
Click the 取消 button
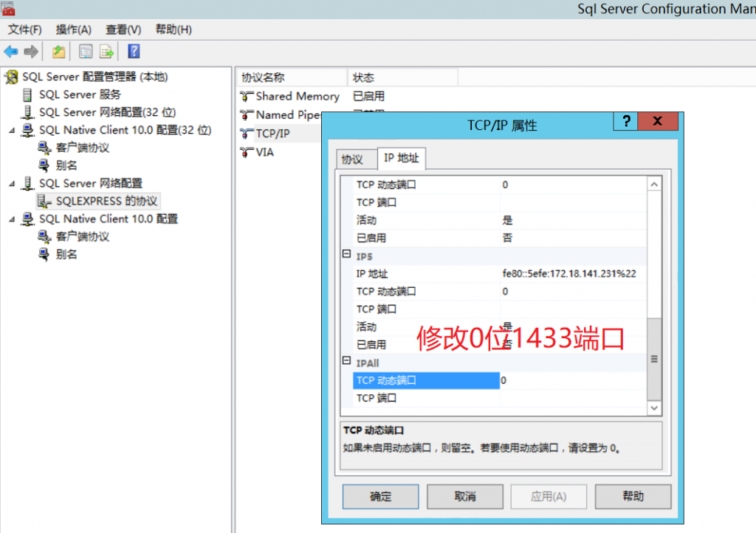click(x=465, y=496)
